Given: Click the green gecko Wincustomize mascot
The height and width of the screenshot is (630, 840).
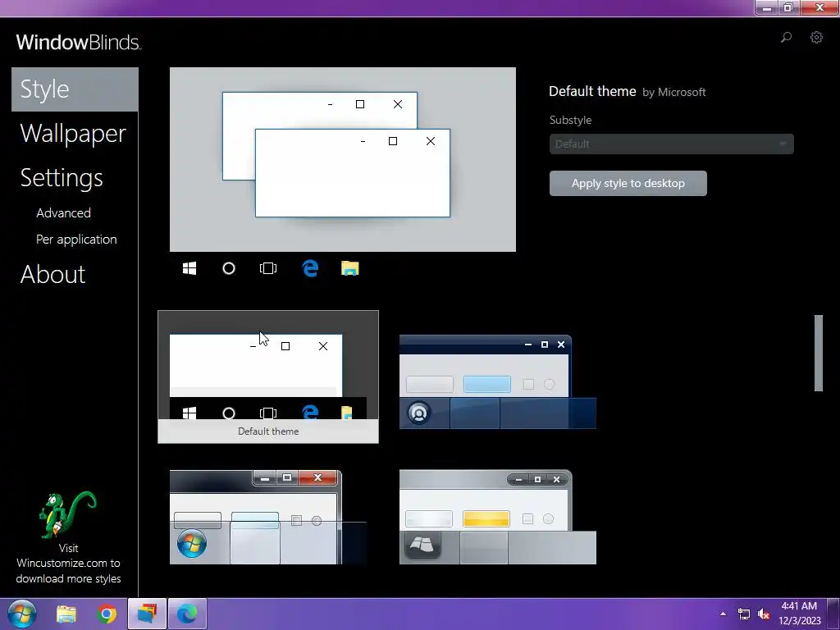Looking at the screenshot, I should click(67, 514).
